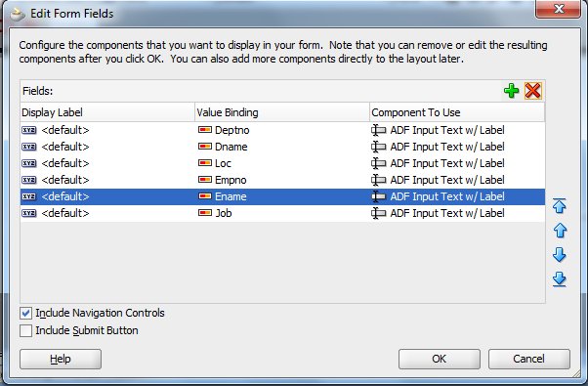Open value binding dropdown for Loc

point(282,163)
